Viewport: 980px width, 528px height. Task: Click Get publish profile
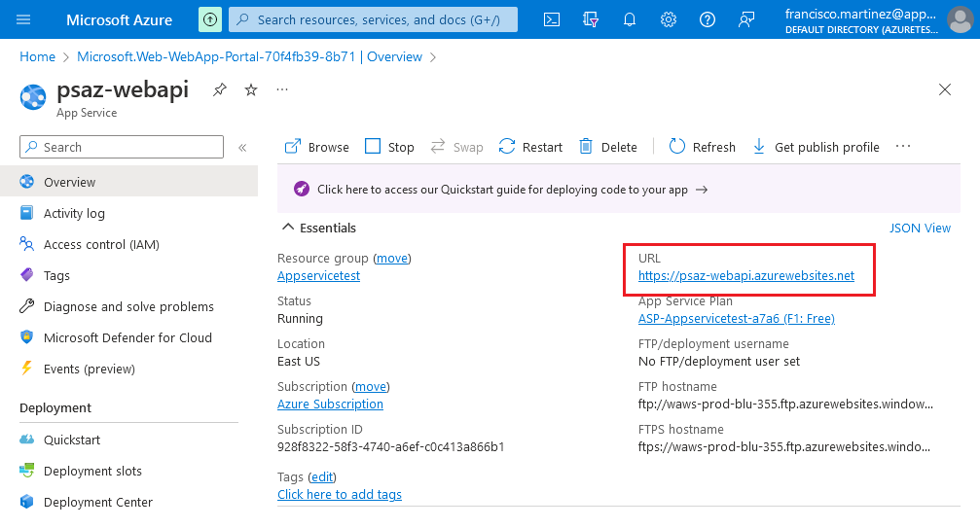coord(816,147)
